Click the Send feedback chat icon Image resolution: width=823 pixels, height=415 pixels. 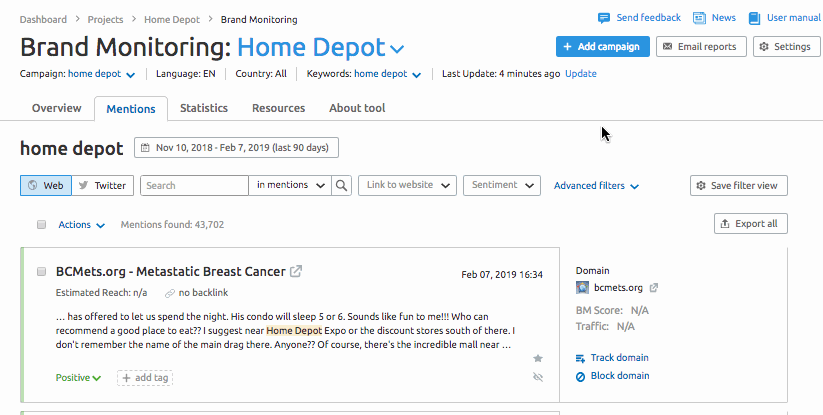click(x=604, y=18)
